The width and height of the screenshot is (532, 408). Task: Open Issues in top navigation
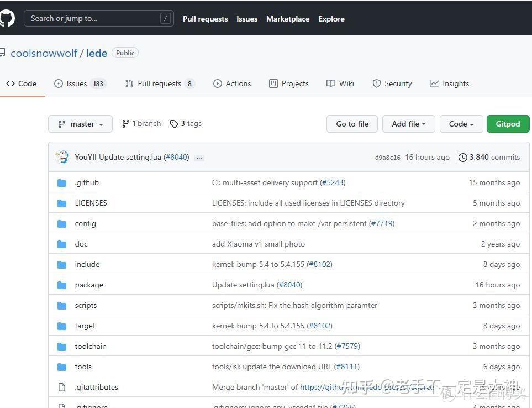(246, 19)
